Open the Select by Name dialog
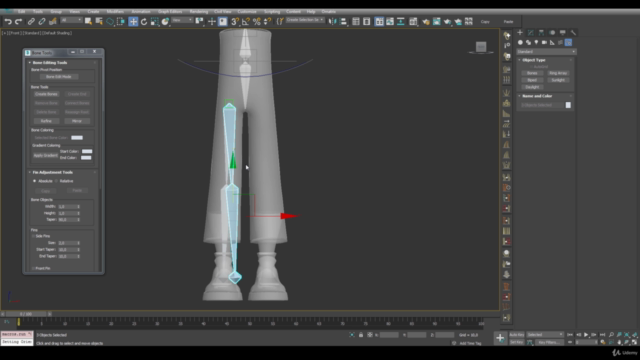Viewport: 640px width, 360px height. tap(99, 22)
